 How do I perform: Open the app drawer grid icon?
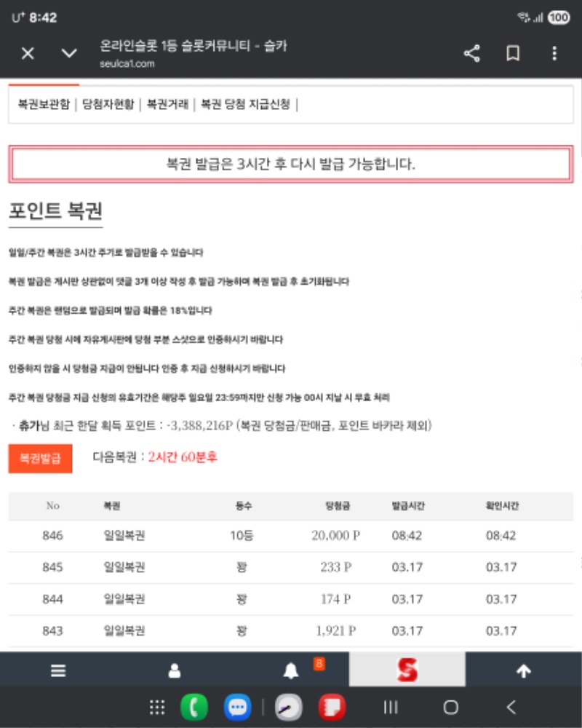click(156, 707)
